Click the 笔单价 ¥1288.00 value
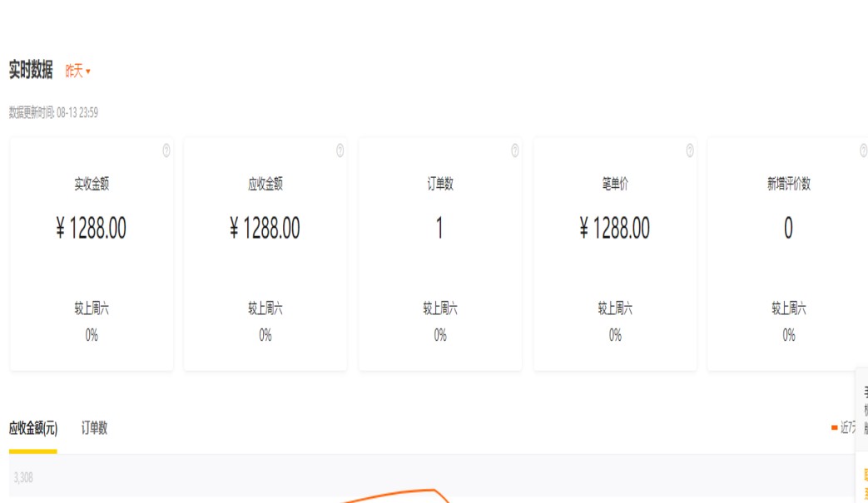Viewport: 868px width, 503px height. pos(615,229)
